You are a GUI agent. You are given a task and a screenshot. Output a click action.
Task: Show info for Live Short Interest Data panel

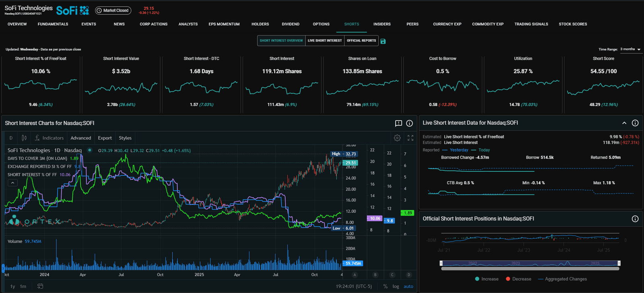click(635, 123)
